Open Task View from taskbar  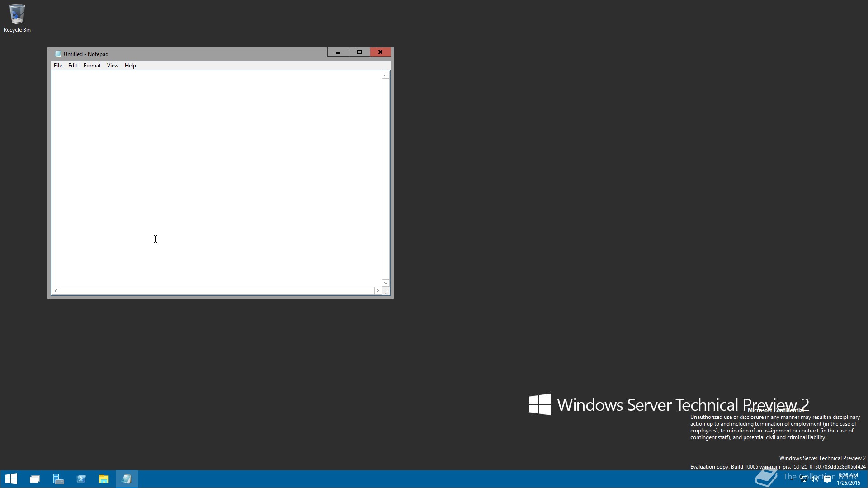point(35,479)
